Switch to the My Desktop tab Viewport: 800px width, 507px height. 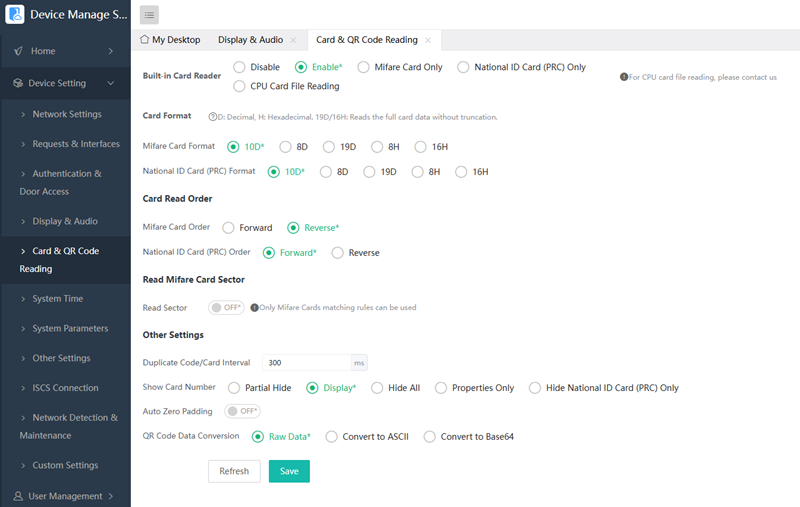point(170,40)
